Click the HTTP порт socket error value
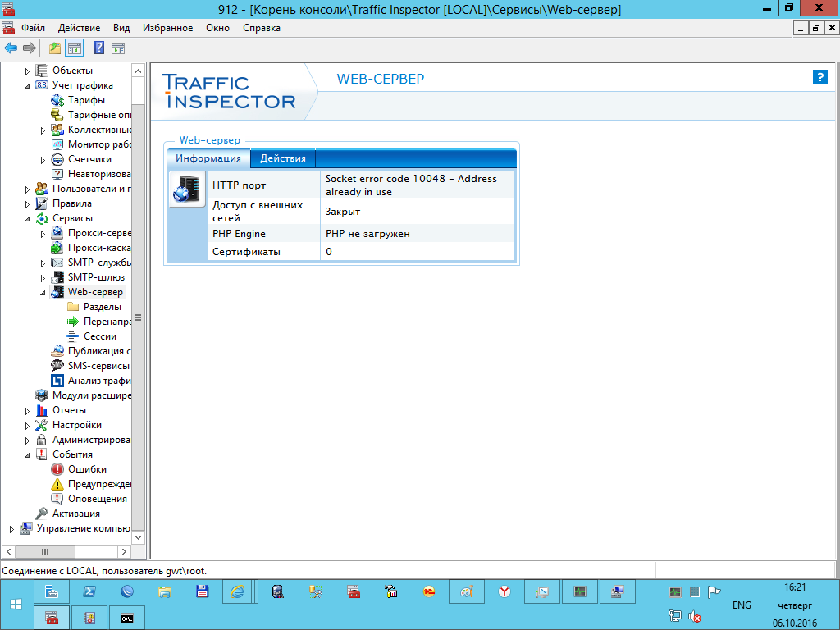The height and width of the screenshot is (630, 840). point(411,185)
